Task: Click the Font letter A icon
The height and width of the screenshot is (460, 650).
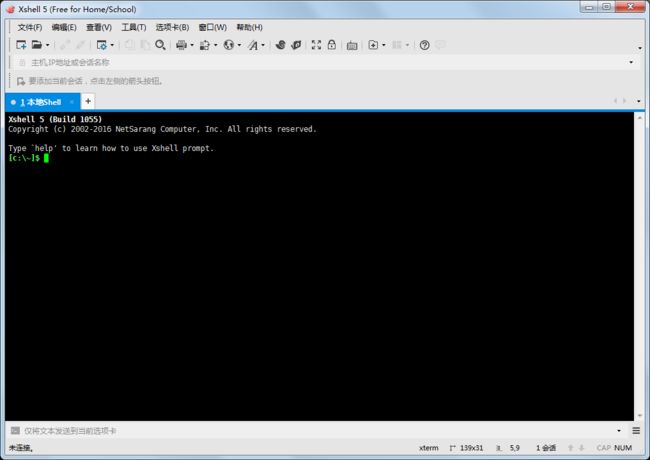Action: click(252, 45)
